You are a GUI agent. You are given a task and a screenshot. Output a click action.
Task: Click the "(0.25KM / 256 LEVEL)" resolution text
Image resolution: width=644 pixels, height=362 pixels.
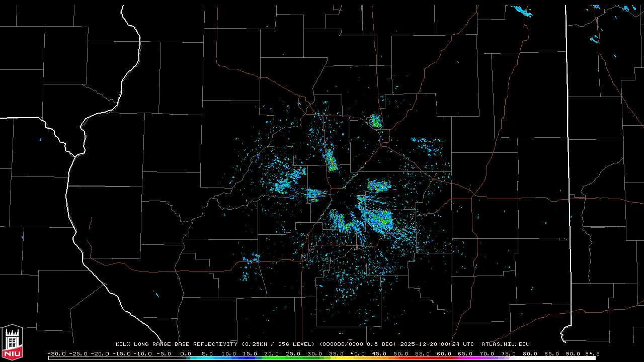point(278,344)
